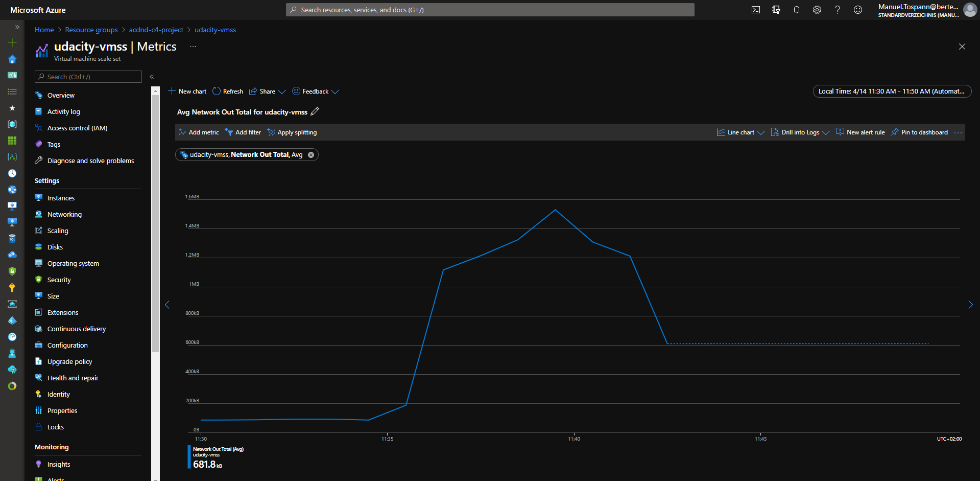Click the user account avatar
The width and height of the screenshot is (980, 481).
(970, 10)
